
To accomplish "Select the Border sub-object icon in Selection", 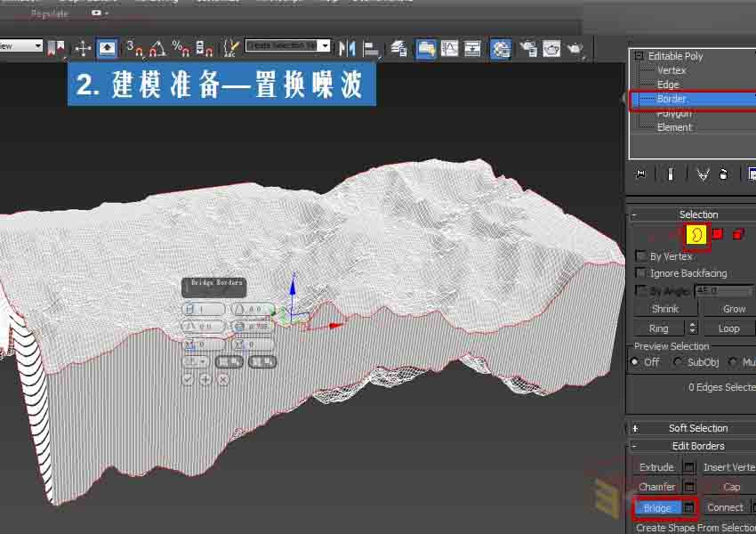I will [x=696, y=234].
